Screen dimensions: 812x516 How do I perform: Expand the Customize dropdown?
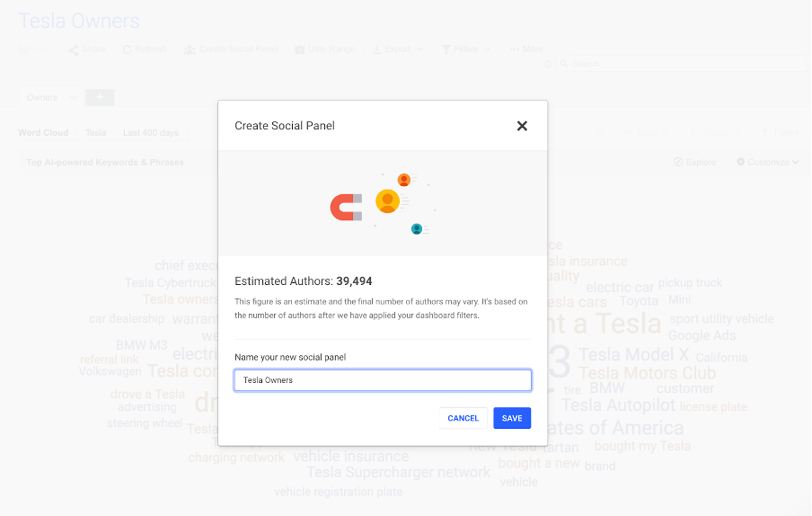click(x=767, y=163)
